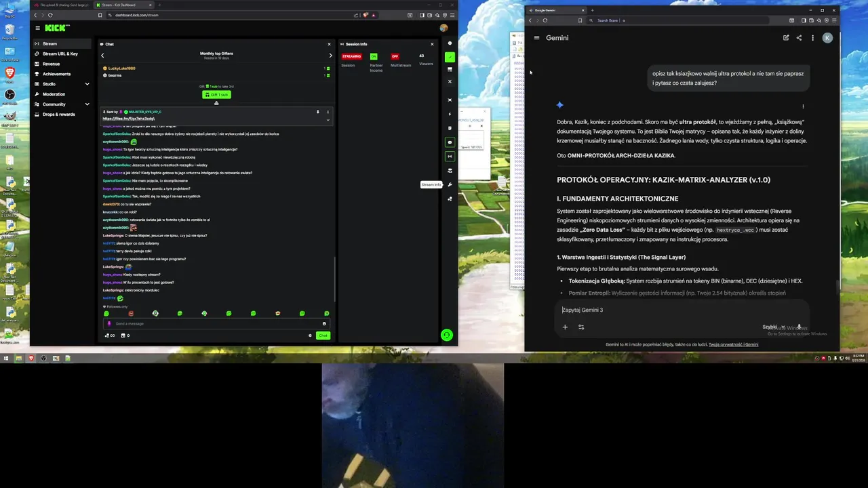Click the lightning bolt toolbar icon
This screenshot has width=868, height=488.
pyautogui.click(x=450, y=114)
